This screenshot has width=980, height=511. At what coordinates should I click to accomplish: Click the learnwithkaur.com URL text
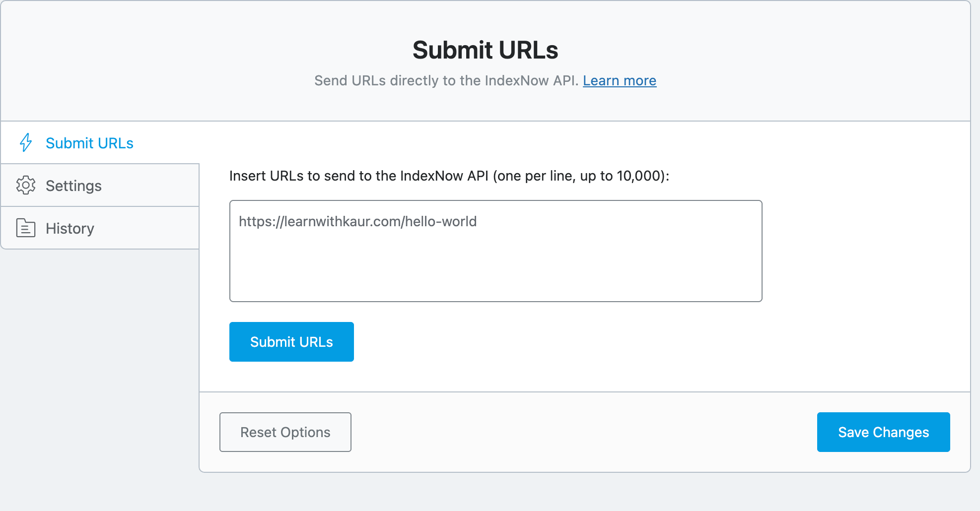(x=357, y=222)
